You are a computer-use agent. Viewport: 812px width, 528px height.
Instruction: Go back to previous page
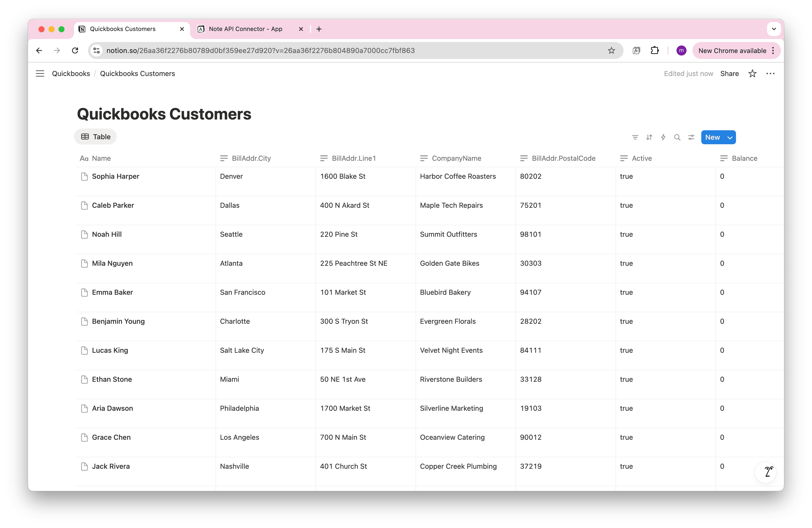39,50
